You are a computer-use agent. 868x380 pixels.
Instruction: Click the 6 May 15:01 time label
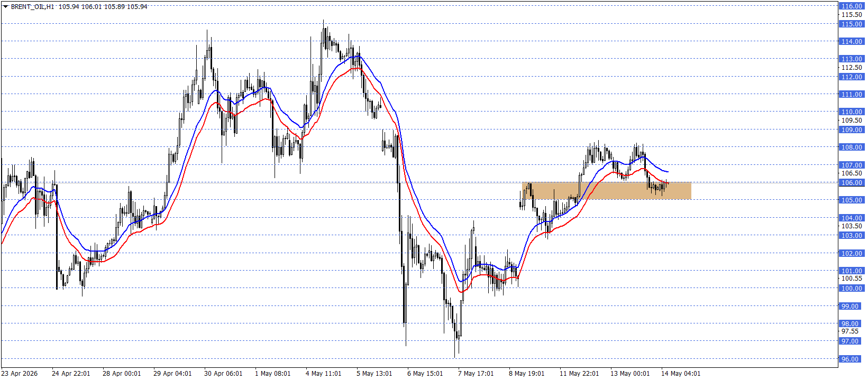pyautogui.click(x=425, y=373)
